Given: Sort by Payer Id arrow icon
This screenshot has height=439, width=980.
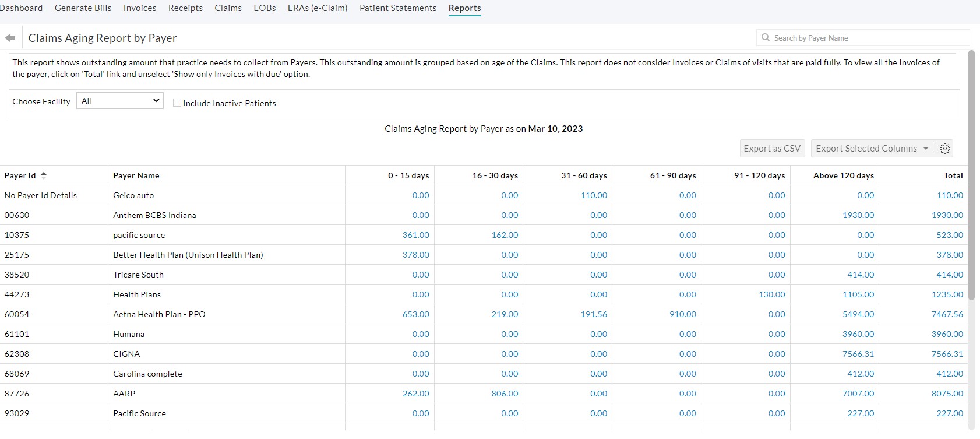Looking at the screenshot, I should tap(44, 175).
